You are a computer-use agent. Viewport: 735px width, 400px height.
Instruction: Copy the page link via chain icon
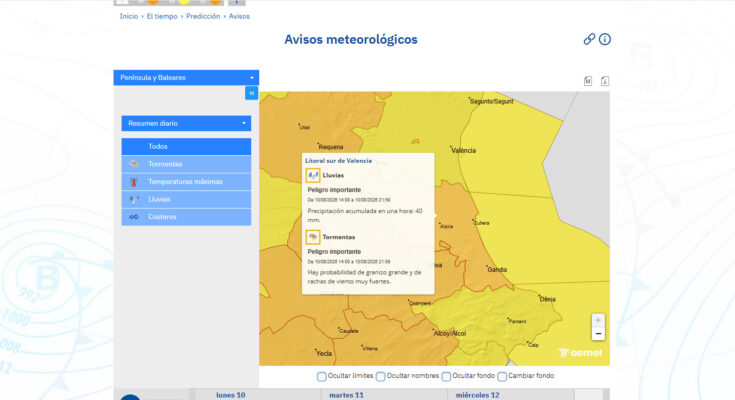pyautogui.click(x=589, y=39)
